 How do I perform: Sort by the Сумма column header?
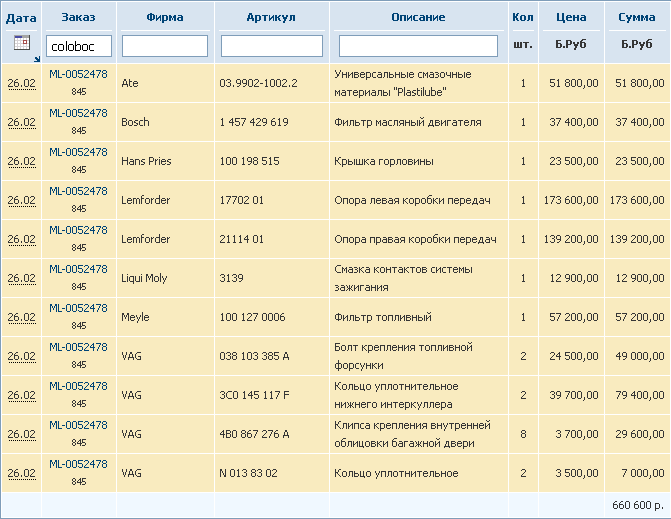point(637,17)
